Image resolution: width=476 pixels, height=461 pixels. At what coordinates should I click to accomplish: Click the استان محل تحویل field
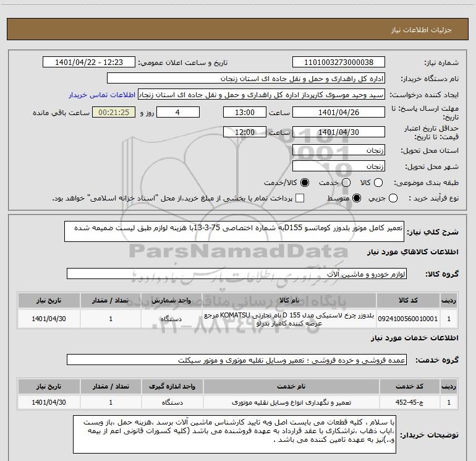click(339, 150)
